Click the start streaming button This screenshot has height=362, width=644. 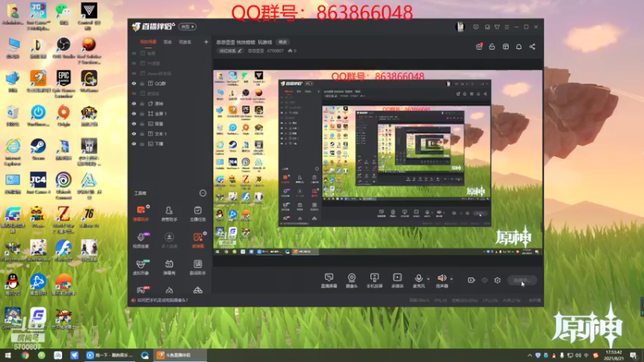tap(522, 280)
